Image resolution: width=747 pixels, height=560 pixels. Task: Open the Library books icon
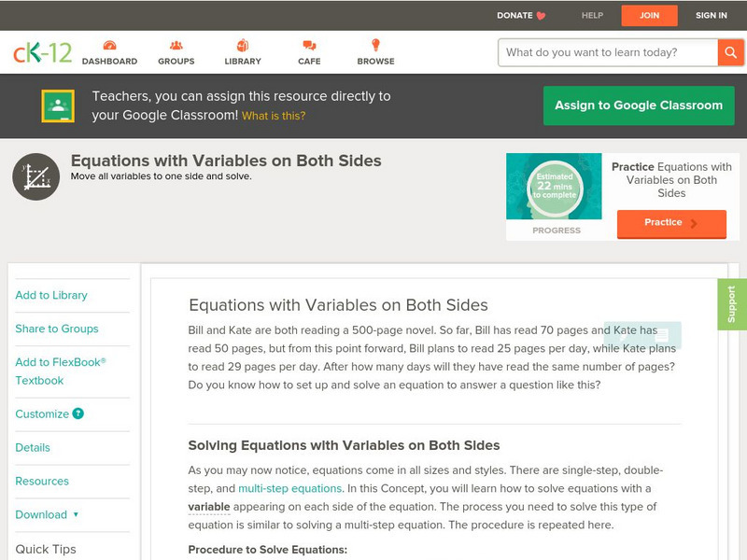[x=243, y=46]
